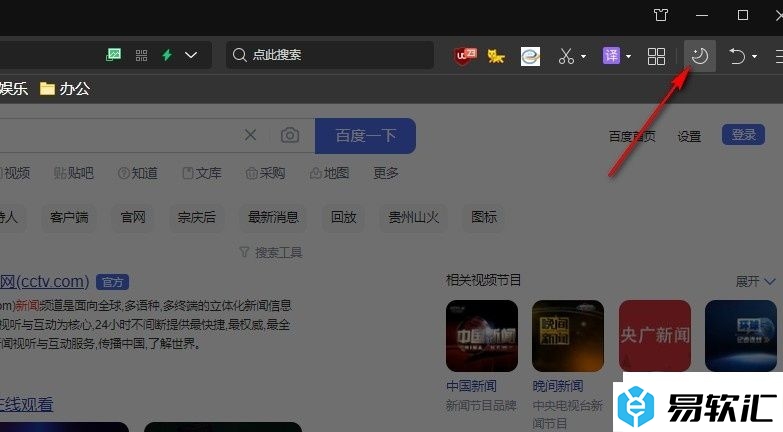The height and width of the screenshot is (432, 783).
Task: Open the 办公 bookmarks folder
Action: (65, 89)
